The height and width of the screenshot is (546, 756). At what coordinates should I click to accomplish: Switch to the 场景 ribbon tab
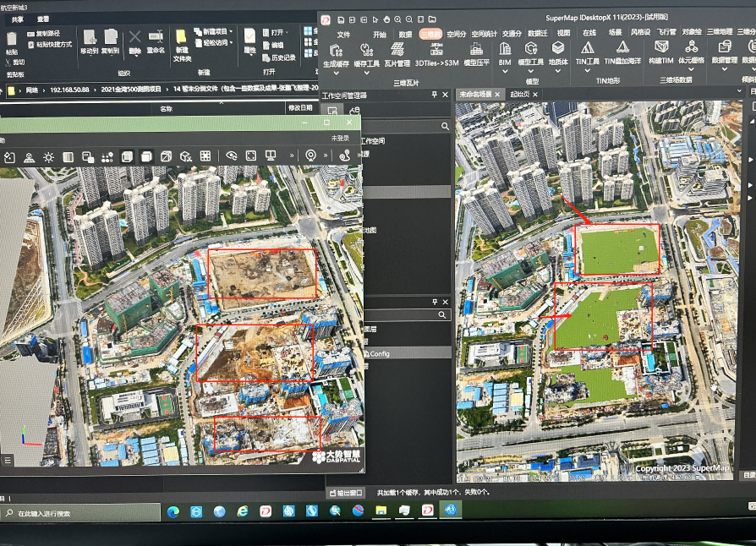coord(615,32)
